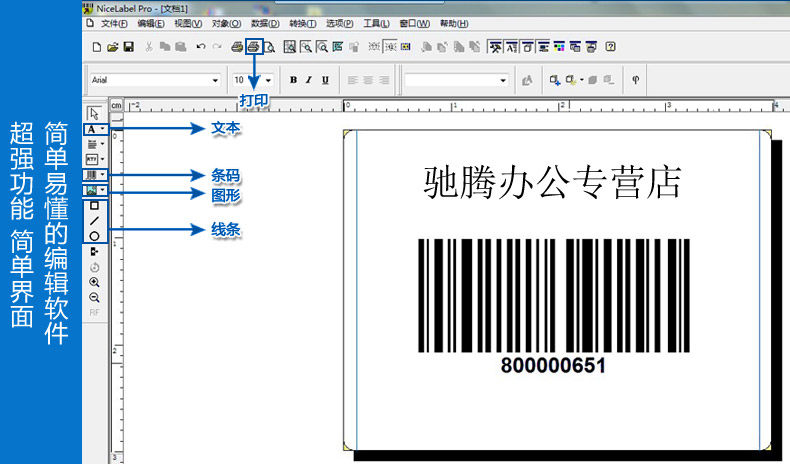Undo the last action
Image resolution: width=790 pixels, height=464 pixels.
tap(201, 47)
